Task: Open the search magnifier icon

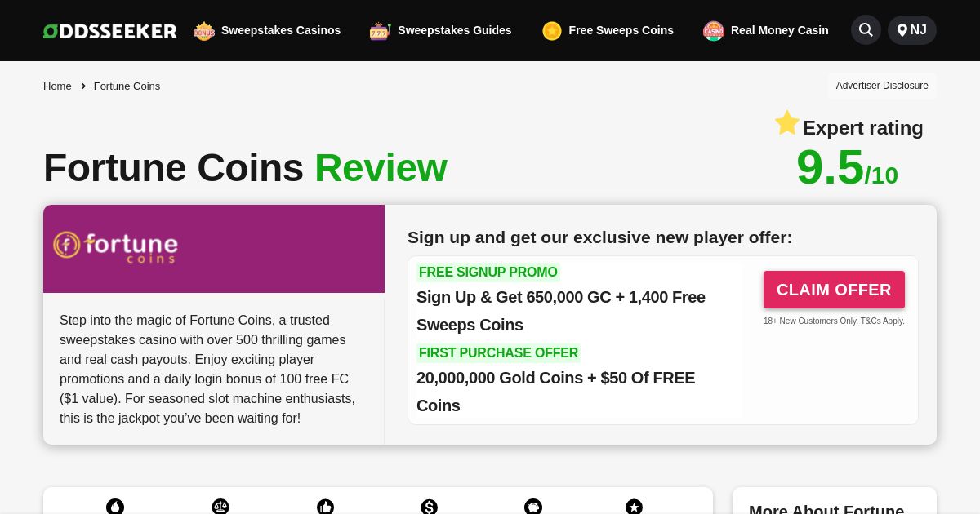Action: (x=866, y=29)
